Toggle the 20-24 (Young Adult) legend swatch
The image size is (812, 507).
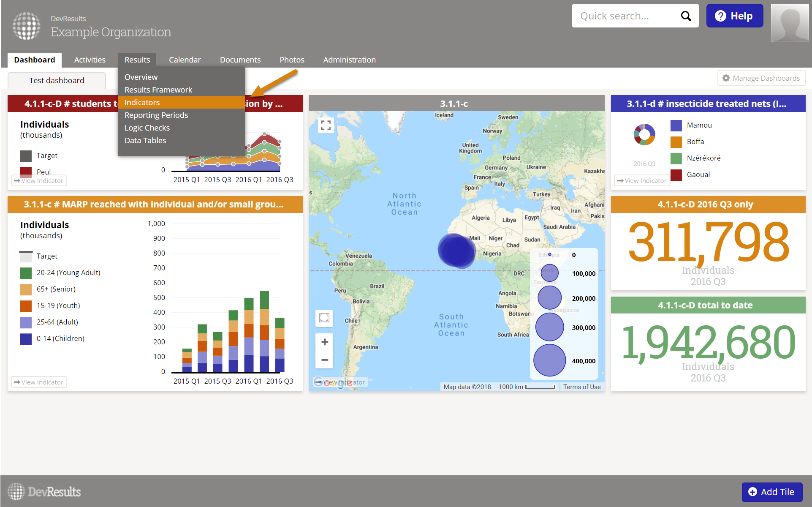26,273
